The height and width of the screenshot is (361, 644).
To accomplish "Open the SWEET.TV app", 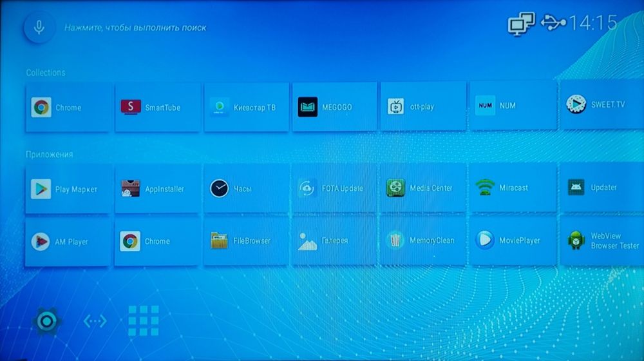I will tap(602, 104).
